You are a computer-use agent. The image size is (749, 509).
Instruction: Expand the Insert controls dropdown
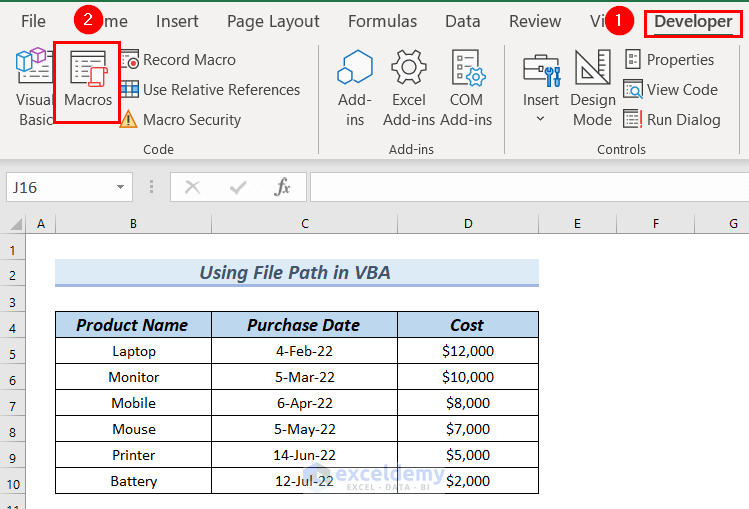(x=541, y=119)
